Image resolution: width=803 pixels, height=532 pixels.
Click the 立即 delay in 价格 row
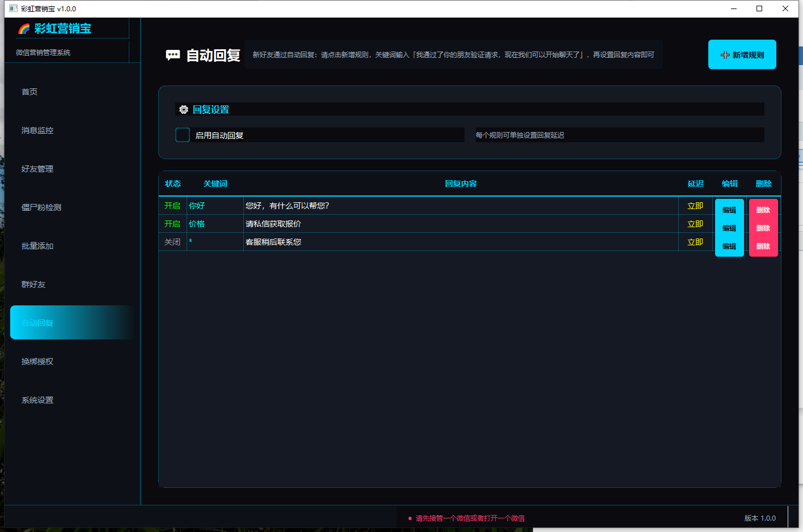(695, 224)
